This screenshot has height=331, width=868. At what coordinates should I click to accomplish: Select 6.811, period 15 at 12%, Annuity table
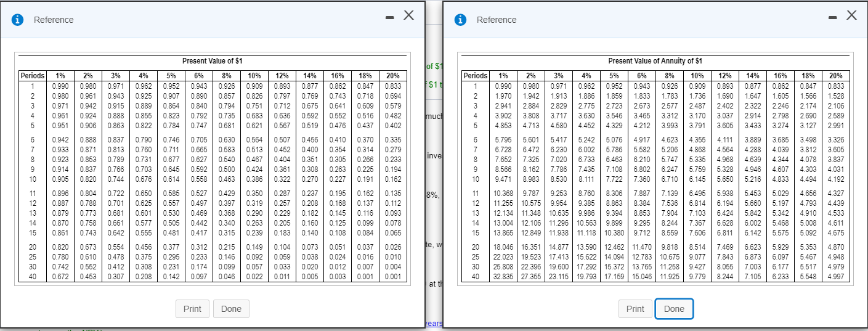click(724, 233)
